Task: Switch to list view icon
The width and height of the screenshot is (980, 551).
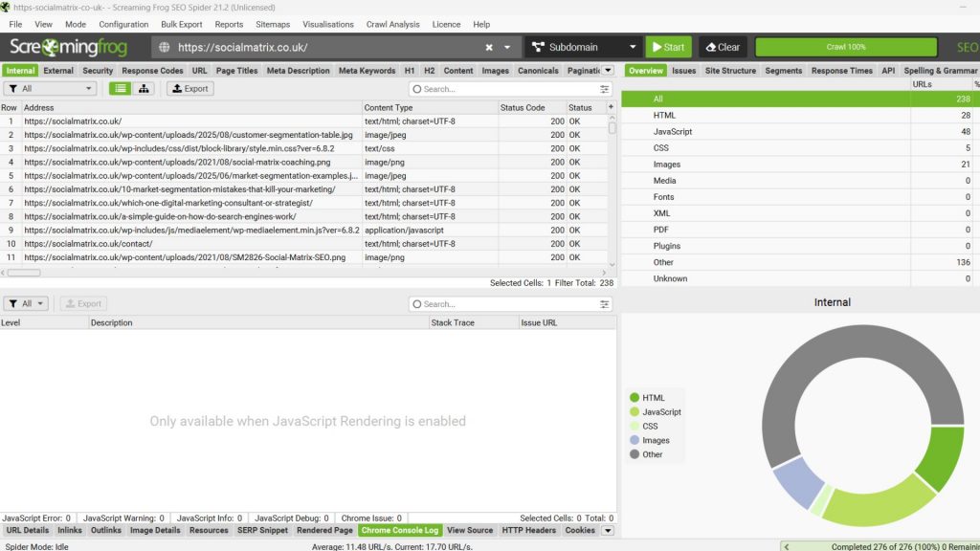Action: click(120, 89)
